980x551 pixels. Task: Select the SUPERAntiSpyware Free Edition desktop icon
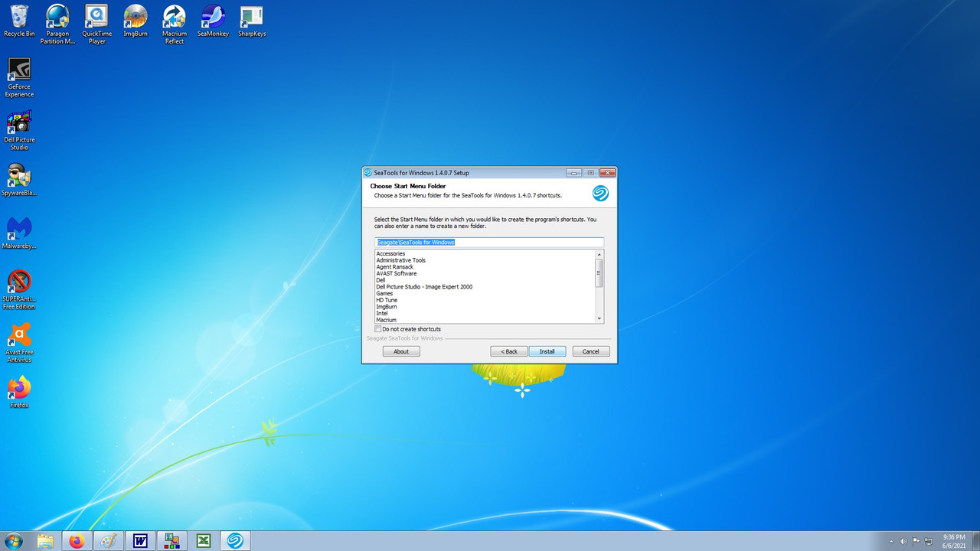(19, 289)
